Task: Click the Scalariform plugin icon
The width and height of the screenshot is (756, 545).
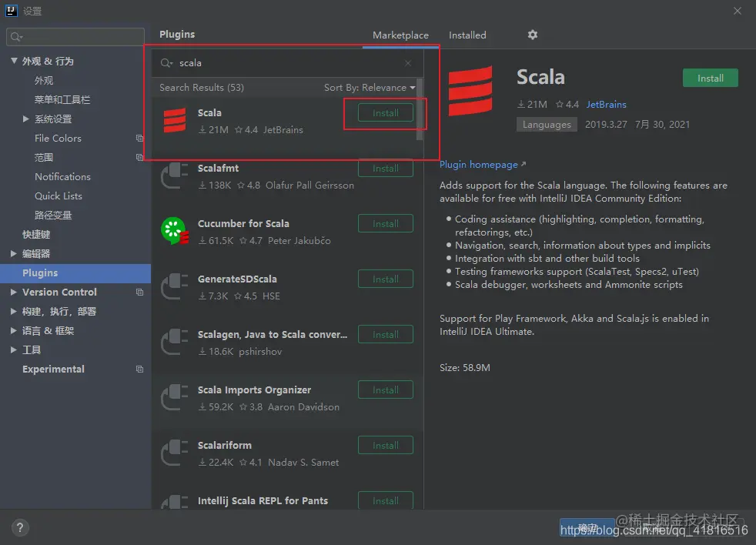Action: pos(175,453)
